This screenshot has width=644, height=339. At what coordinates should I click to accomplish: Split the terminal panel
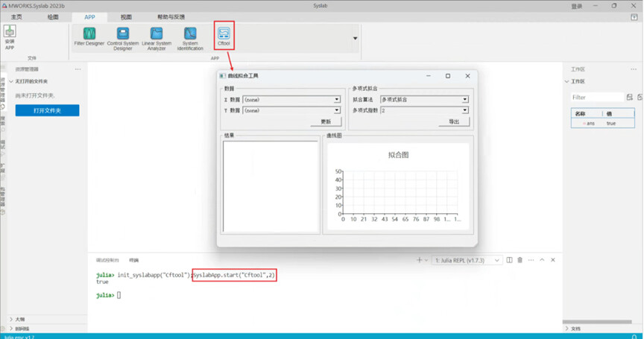tap(509, 260)
